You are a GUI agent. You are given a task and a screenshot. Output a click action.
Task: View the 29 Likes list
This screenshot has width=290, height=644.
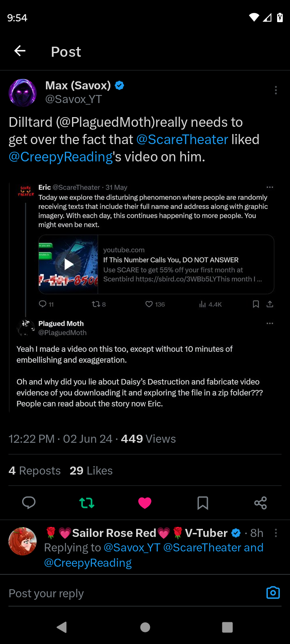91,471
